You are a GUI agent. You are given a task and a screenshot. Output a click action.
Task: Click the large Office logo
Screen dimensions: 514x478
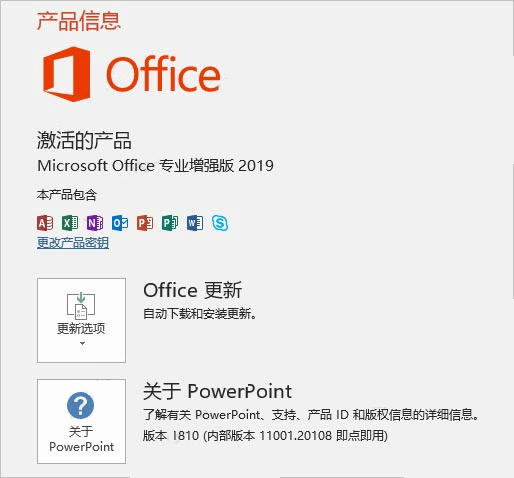[x=132, y=74]
